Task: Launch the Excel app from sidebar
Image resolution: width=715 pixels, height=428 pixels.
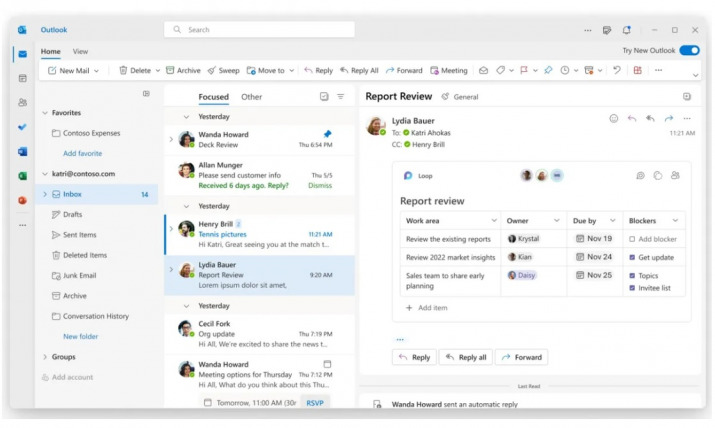Action: pyautogui.click(x=22, y=176)
